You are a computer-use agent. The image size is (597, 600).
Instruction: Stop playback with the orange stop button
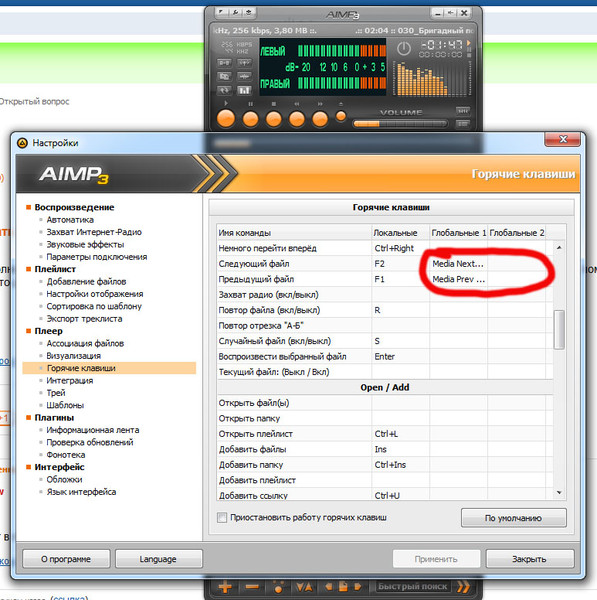(x=274, y=119)
